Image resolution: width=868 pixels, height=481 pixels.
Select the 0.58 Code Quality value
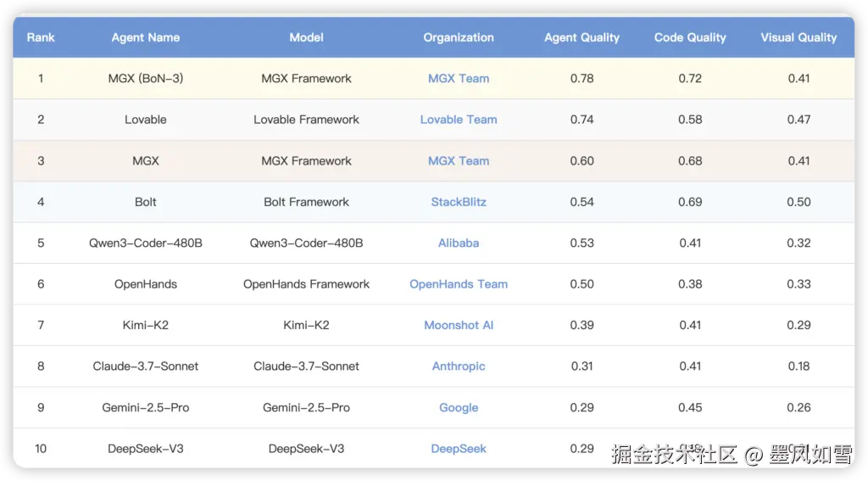tap(690, 119)
